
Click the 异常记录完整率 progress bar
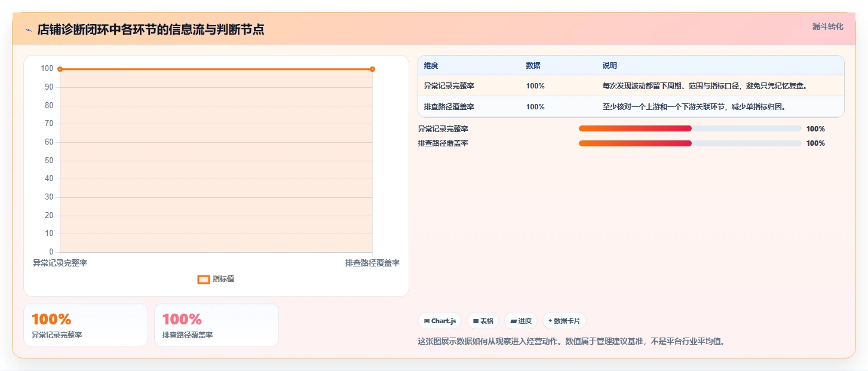(x=690, y=128)
